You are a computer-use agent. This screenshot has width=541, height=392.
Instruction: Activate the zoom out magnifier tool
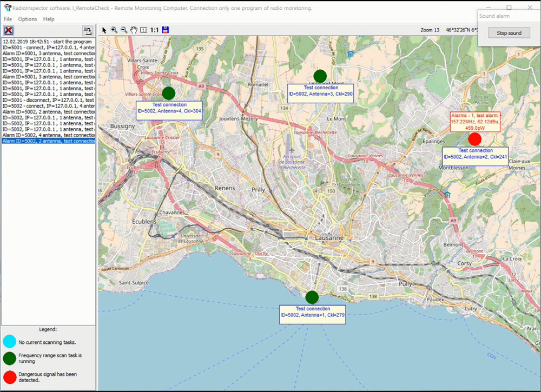124,30
